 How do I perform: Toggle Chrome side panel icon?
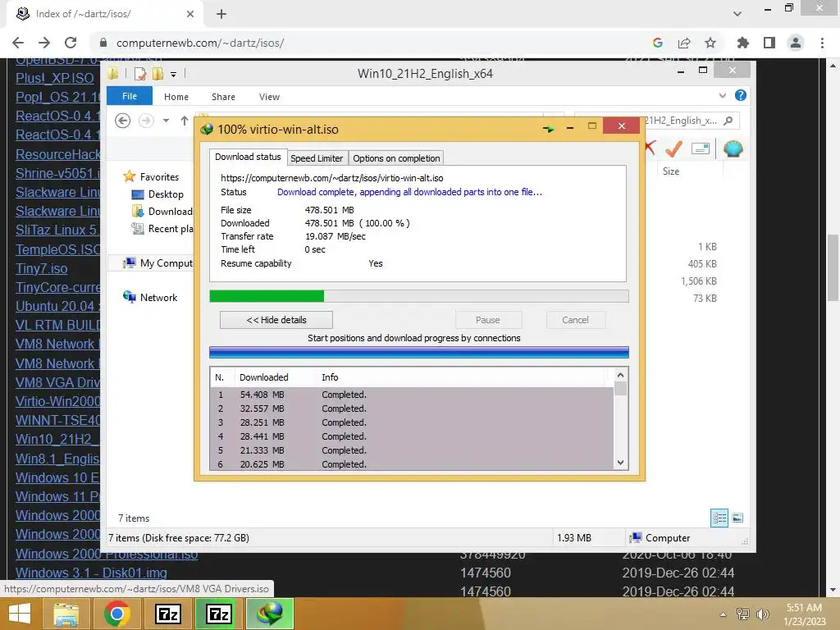pos(769,43)
